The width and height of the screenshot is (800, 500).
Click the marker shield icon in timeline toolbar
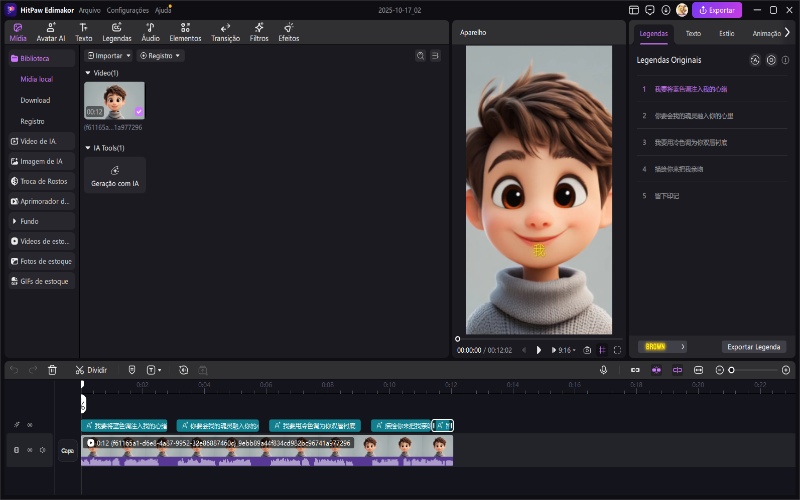[x=132, y=370]
